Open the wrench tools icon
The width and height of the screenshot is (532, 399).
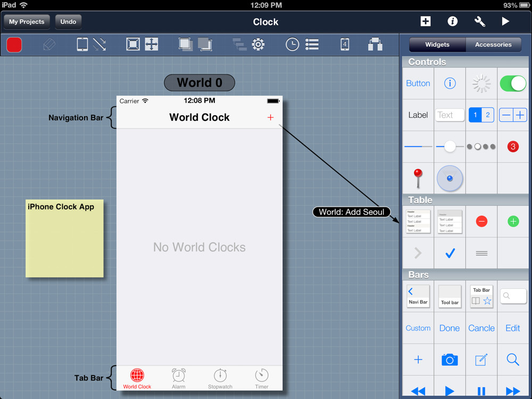(479, 21)
